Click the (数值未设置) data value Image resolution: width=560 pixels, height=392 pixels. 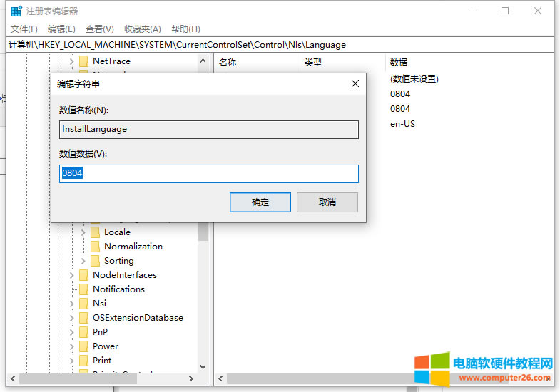pos(414,79)
